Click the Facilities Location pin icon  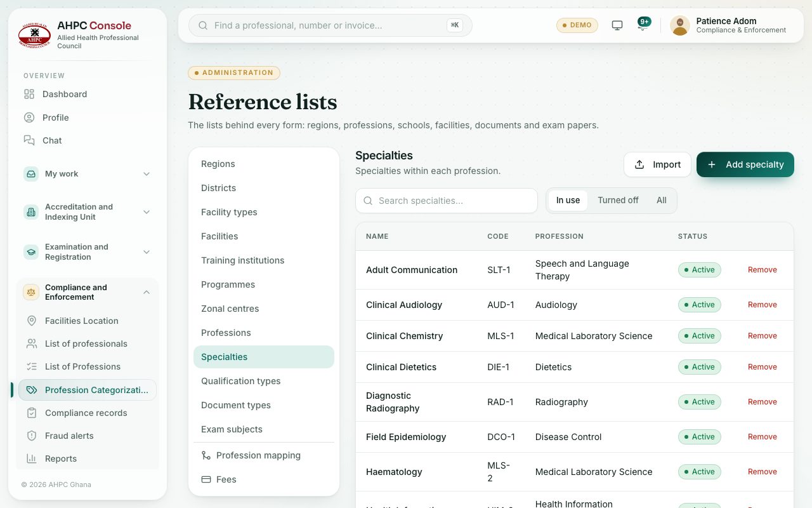(x=32, y=321)
